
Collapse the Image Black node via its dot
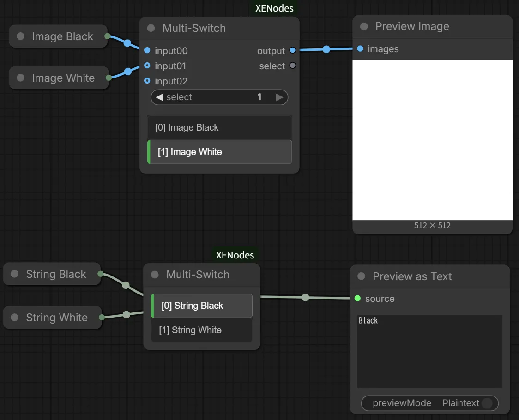pyautogui.click(x=20, y=36)
